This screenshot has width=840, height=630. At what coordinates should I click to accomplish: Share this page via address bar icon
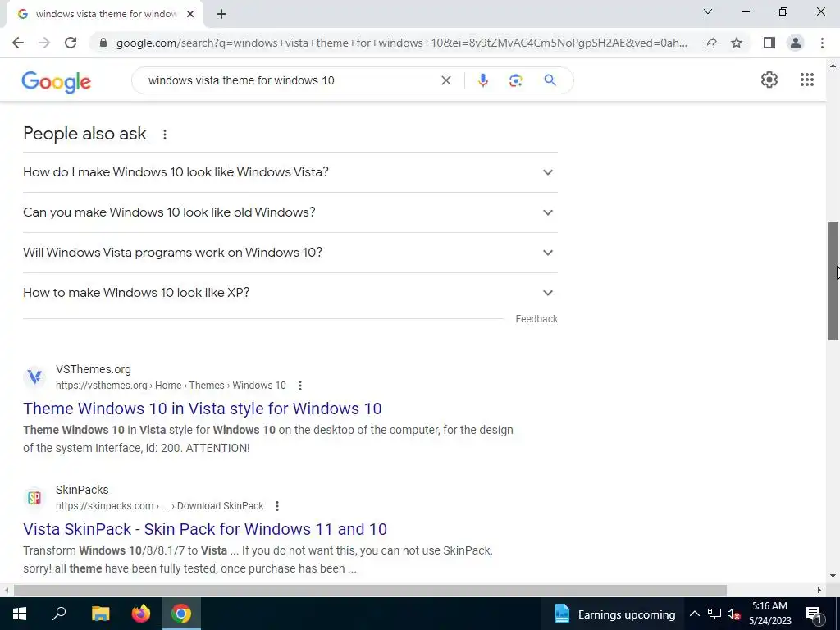click(x=710, y=43)
